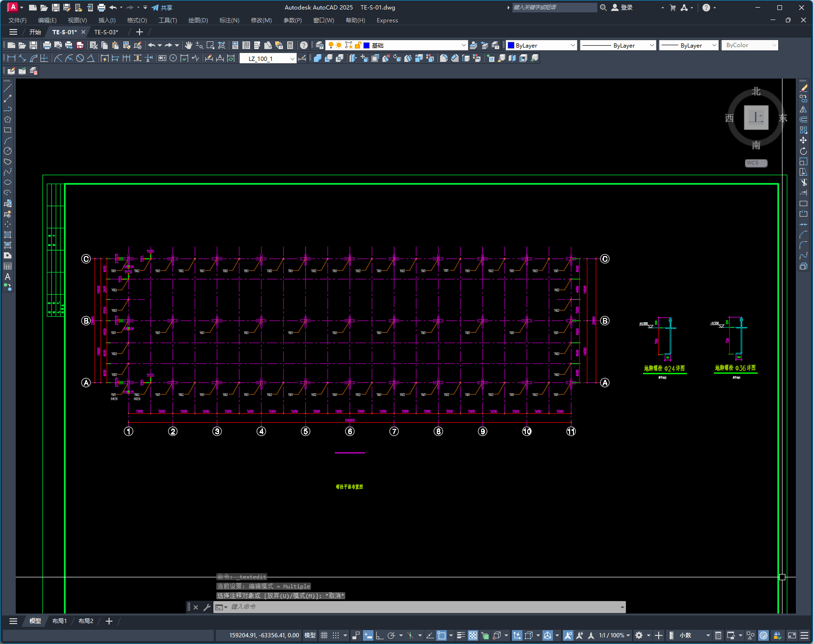Viewport: 813px width, 644px height.
Task: Click the search magnifier icon in title bar
Action: tap(603, 8)
